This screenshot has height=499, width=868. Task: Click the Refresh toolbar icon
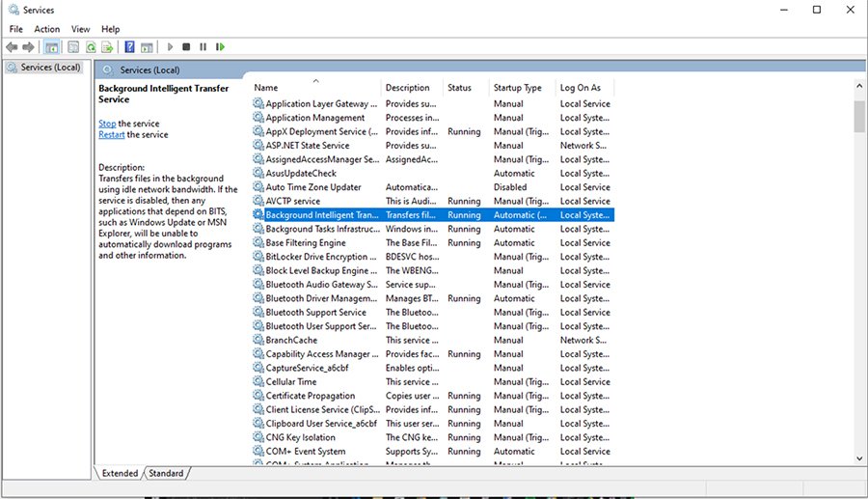click(x=91, y=46)
